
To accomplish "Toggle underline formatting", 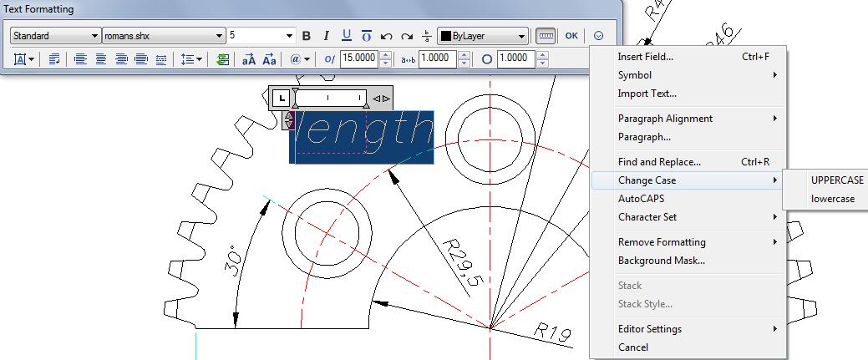I will point(347,36).
